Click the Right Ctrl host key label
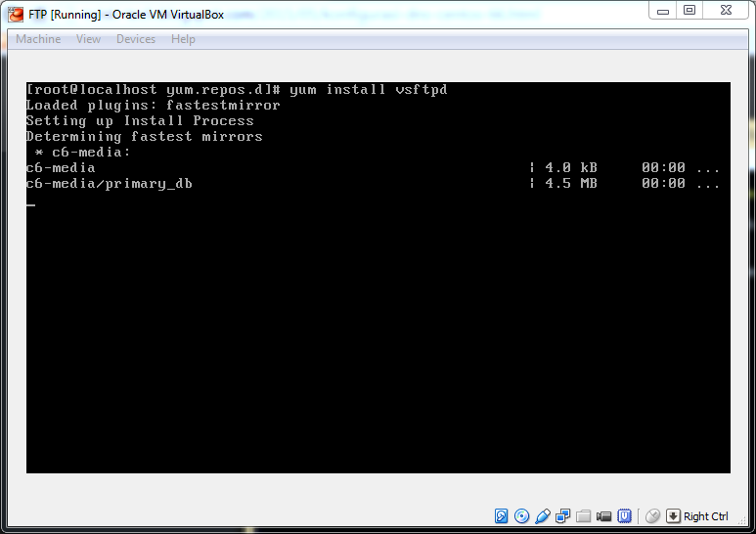 [x=706, y=516]
